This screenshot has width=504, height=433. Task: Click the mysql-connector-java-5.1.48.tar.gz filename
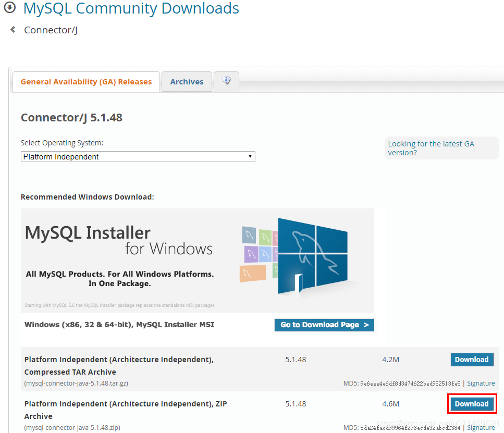[76, 383]
